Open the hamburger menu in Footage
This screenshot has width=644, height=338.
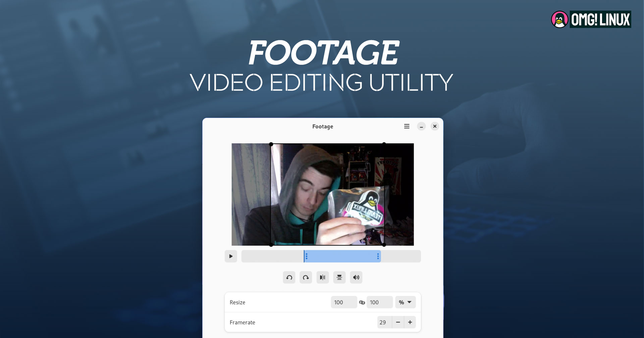407,126
